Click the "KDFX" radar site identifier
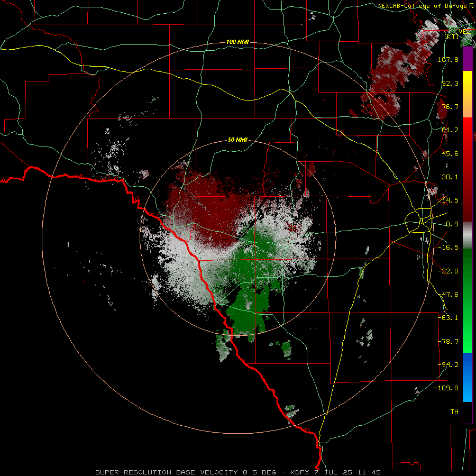The height and width of the screenshot is (476, 476). click(x=300, y=472)
